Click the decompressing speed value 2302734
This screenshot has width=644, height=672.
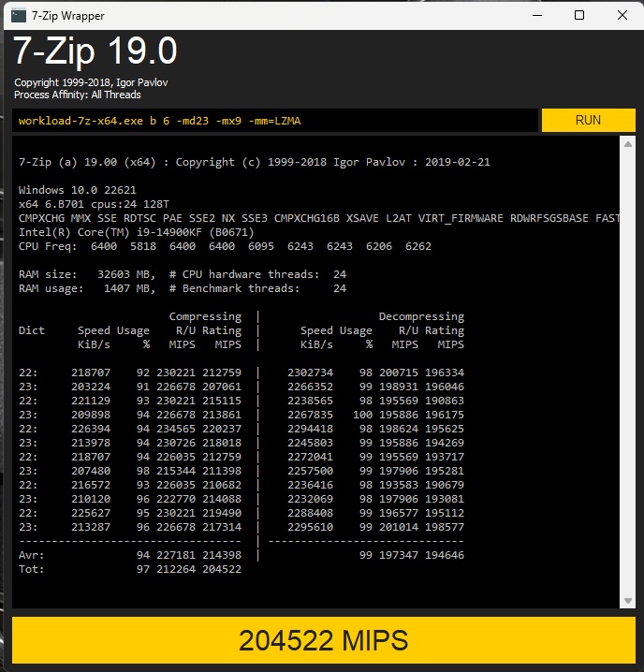coord(311,373)
